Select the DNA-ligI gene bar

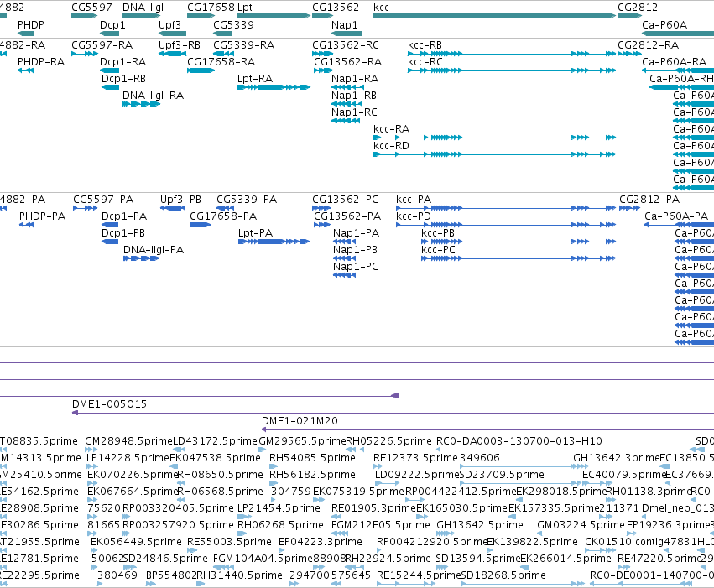pyautogui.click(x=142, y=16)
